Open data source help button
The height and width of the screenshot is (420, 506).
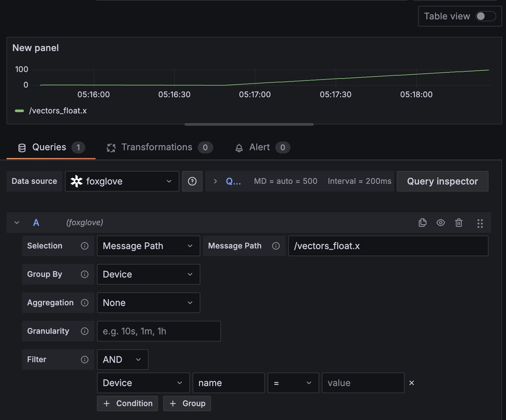coord(192,181)
